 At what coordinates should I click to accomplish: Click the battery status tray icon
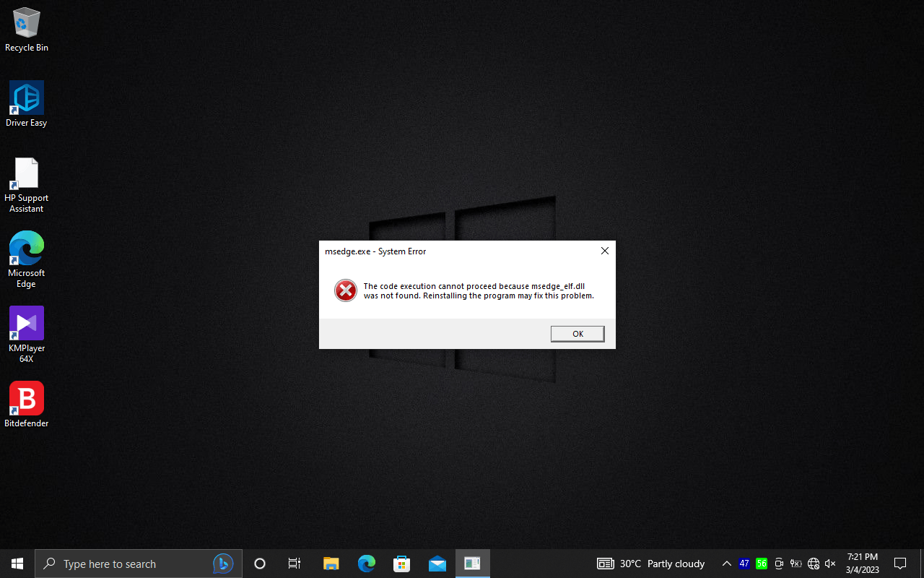point(796,564)
